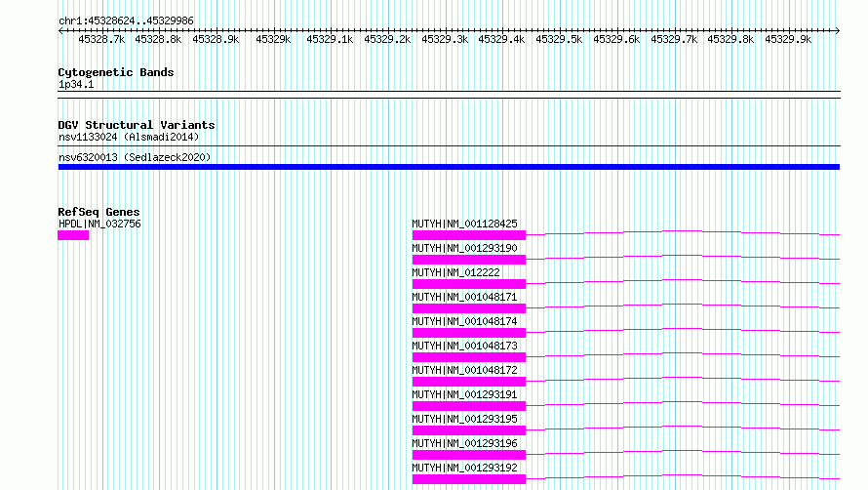The height and width of the screenshot is (490, 868).
Task: Open the MUTYH|NM_001048172 transcript label
Action: pos(464,370)
